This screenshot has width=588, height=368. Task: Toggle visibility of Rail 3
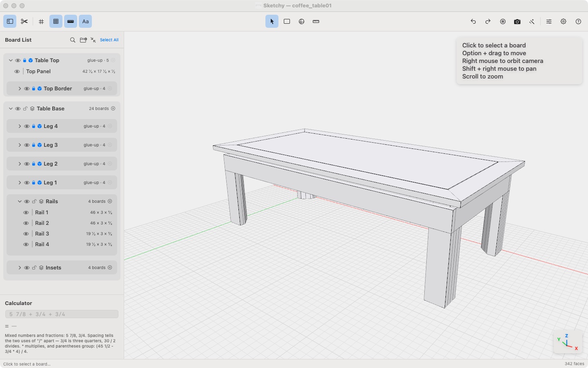click(x=26, y=233)
